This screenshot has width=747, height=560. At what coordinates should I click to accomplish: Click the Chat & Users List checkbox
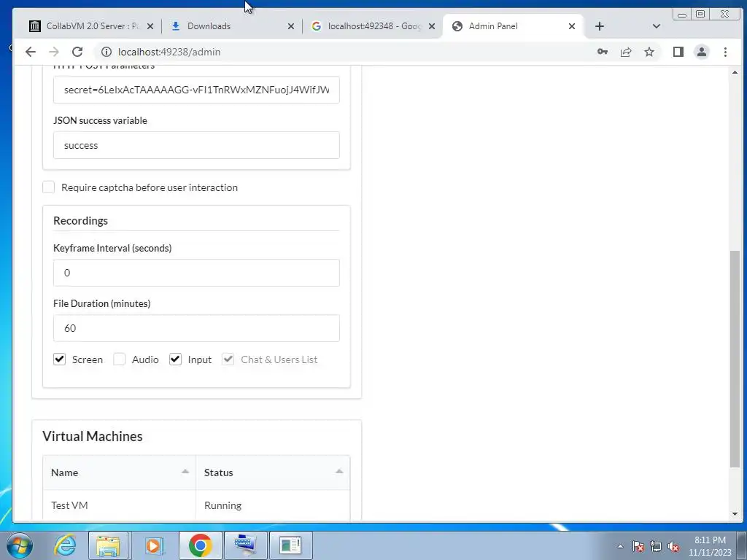[x=228, y=359]
